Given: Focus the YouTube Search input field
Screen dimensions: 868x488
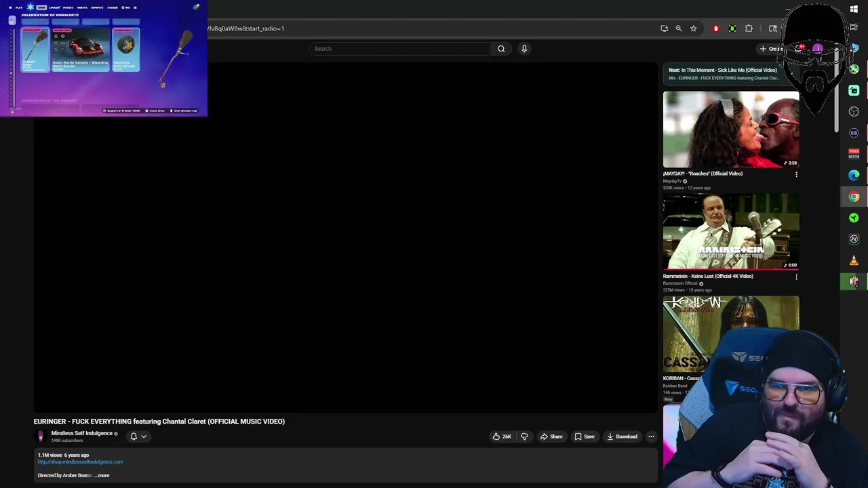Looking at the screenshot, I should (x=400, y=49).
